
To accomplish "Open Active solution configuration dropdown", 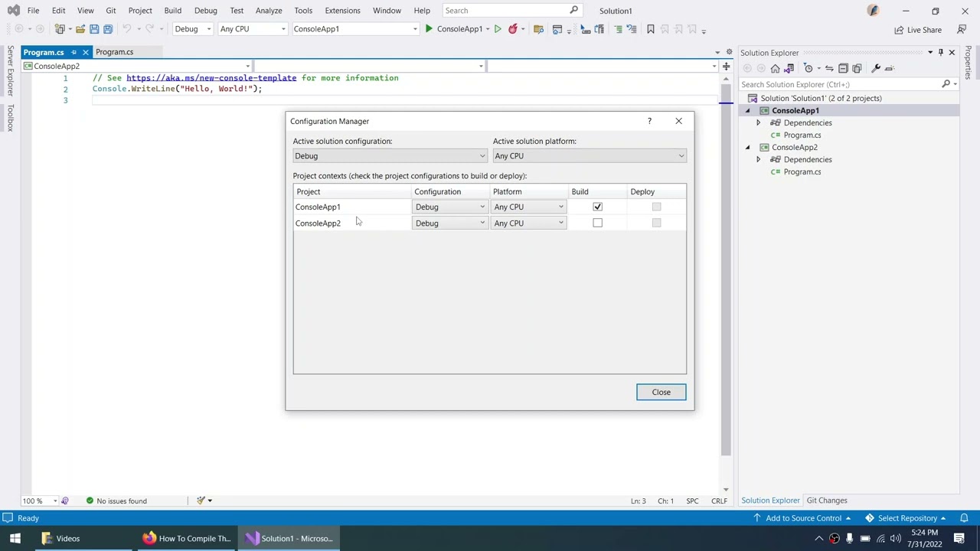I will click(390, 156).
